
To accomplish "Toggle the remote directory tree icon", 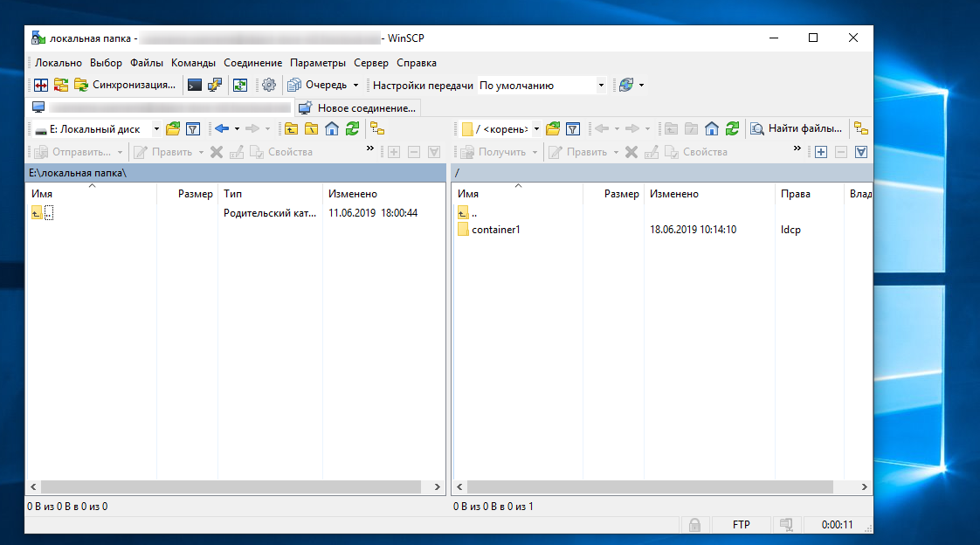I will [861, 129].
